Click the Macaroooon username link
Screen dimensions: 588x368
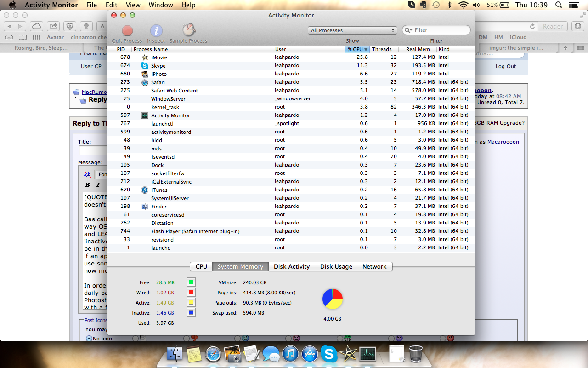coord(503,142)
